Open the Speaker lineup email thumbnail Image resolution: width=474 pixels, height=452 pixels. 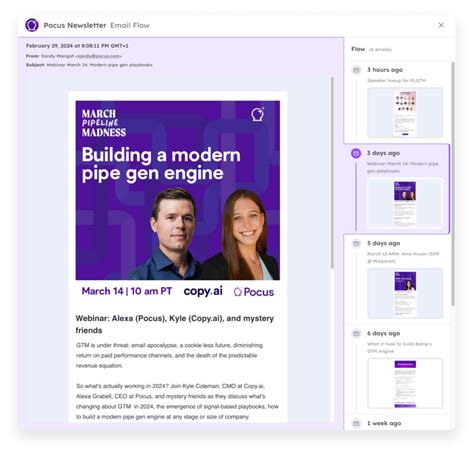[405, 113]
